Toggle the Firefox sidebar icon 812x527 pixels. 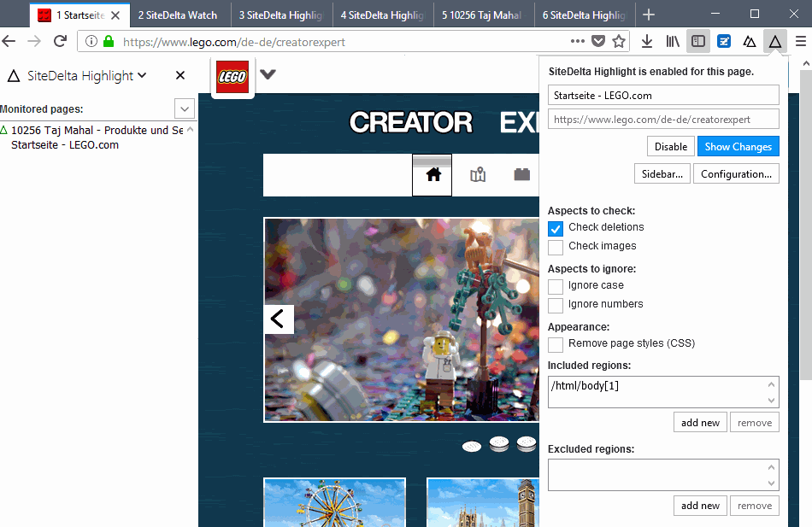coord(697,40)
